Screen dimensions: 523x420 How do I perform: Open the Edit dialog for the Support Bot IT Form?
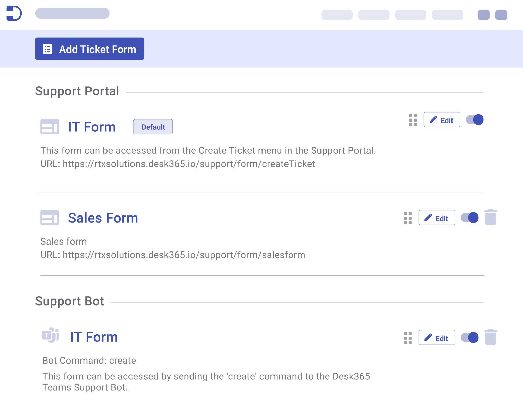pos(437,338)
